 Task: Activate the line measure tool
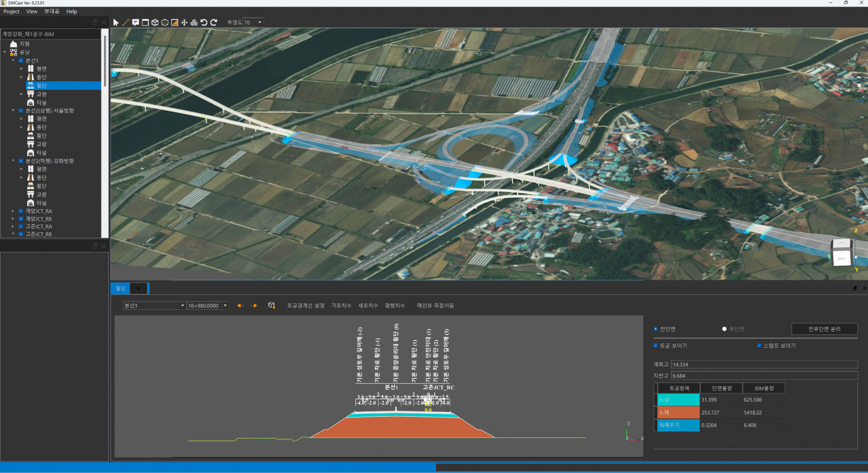(126, 22)
